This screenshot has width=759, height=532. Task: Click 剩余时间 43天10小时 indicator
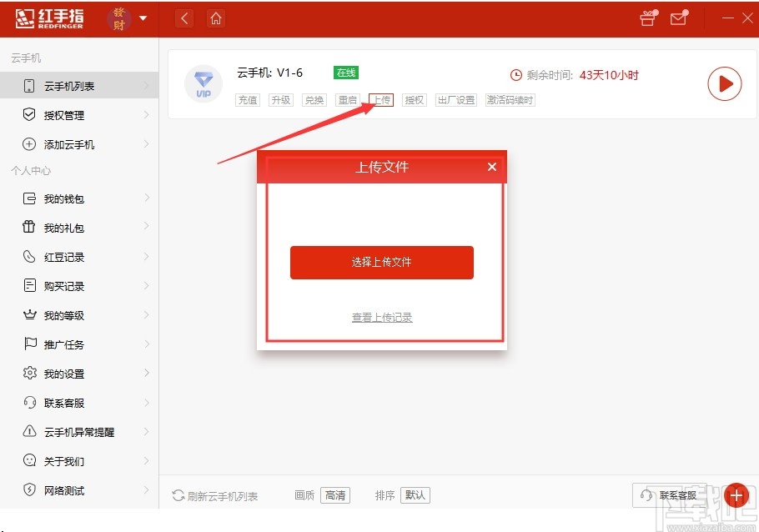tap(576, 74)
